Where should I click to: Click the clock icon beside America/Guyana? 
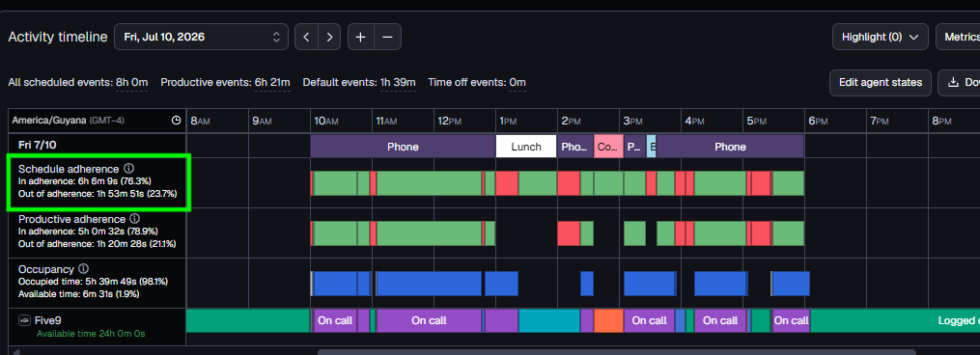(177, 120)
